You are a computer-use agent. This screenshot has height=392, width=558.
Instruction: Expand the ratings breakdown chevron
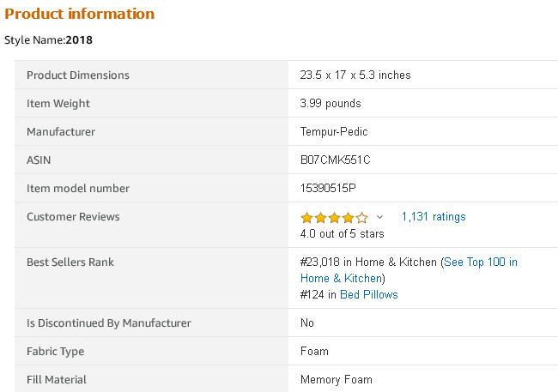coord(379,217)
